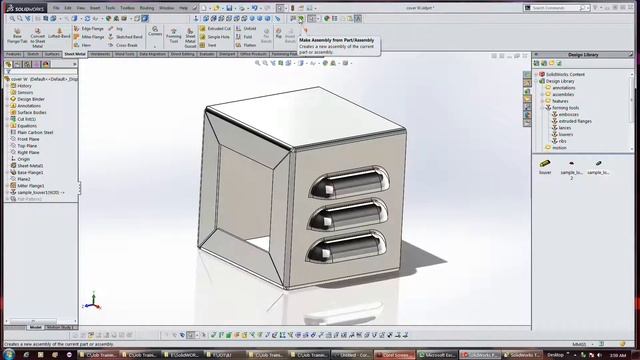Open DisplayManager tab icon
640x360 pixels.
(46, 64)
